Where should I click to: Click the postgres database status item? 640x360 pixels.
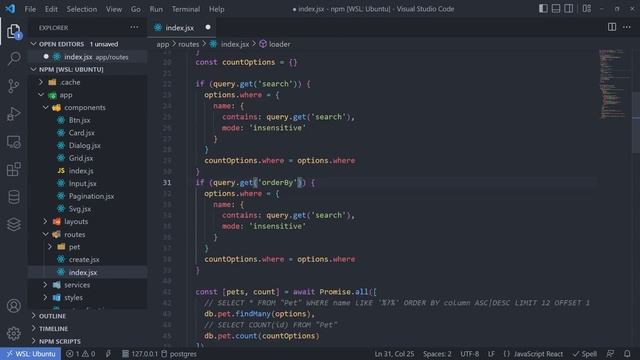[179, 354]
